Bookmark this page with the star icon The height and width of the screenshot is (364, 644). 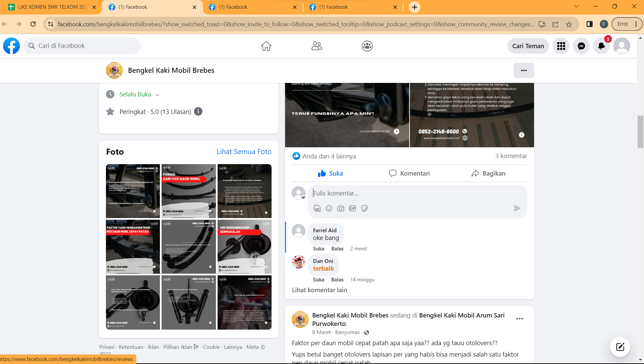pos(569,24)
